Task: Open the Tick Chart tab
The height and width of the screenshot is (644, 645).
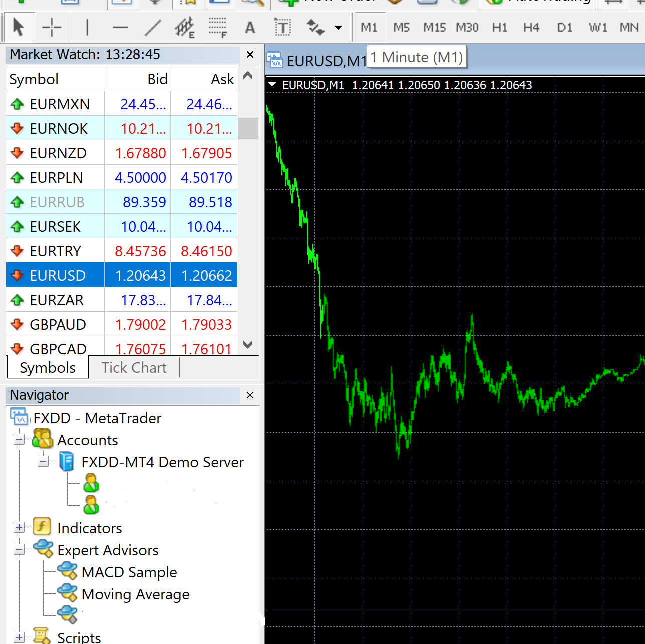Action: (134, 367)
